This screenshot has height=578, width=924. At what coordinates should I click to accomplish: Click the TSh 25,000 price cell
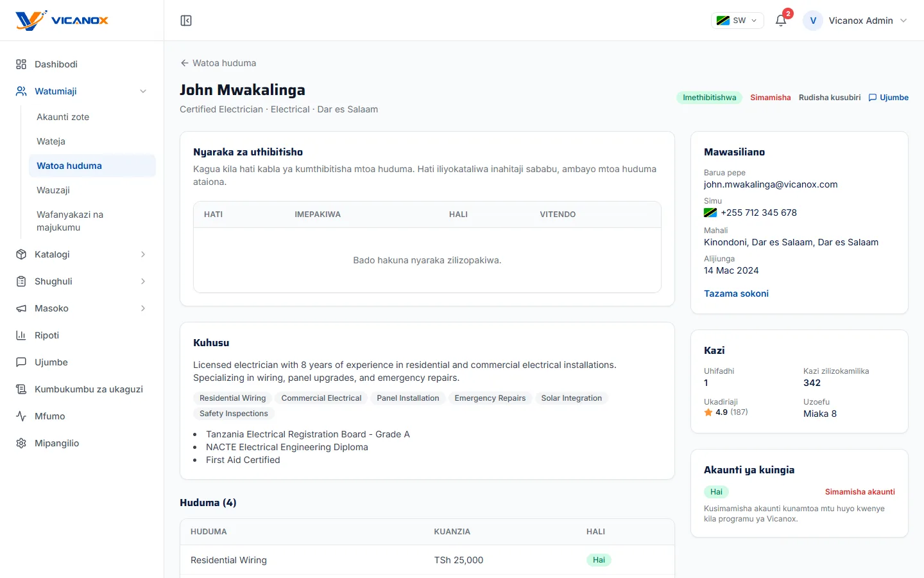(x=458, y=560)
